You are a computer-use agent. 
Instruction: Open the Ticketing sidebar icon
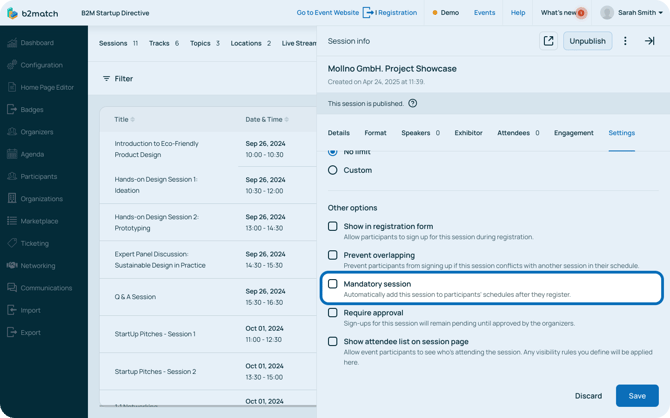[x=12, y=243]
